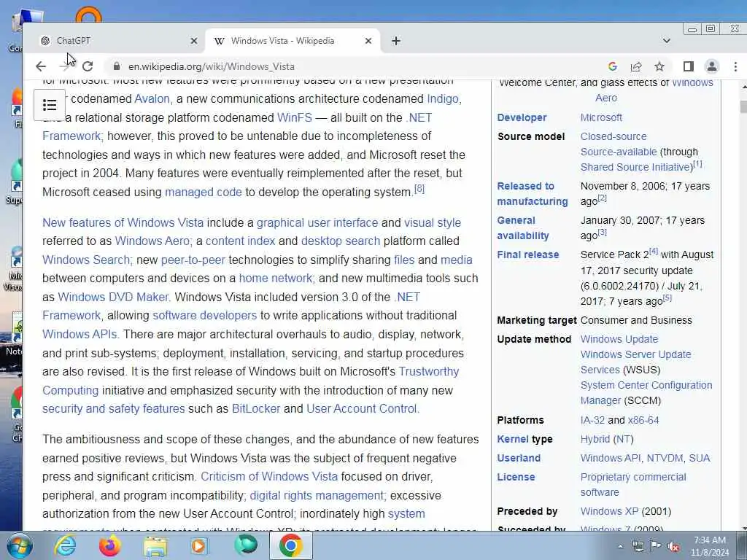Follow Hybrid kernel link
Image resolution: width=747 pixels, height=560 pixels.
pyautogui.click(x=595, y=440)
